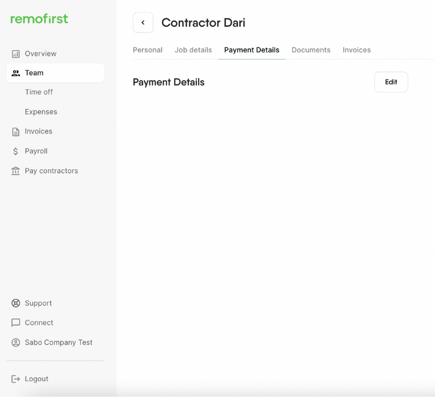
Task: Click the Support lifebuoy icon
Action: tap(16, 303)
